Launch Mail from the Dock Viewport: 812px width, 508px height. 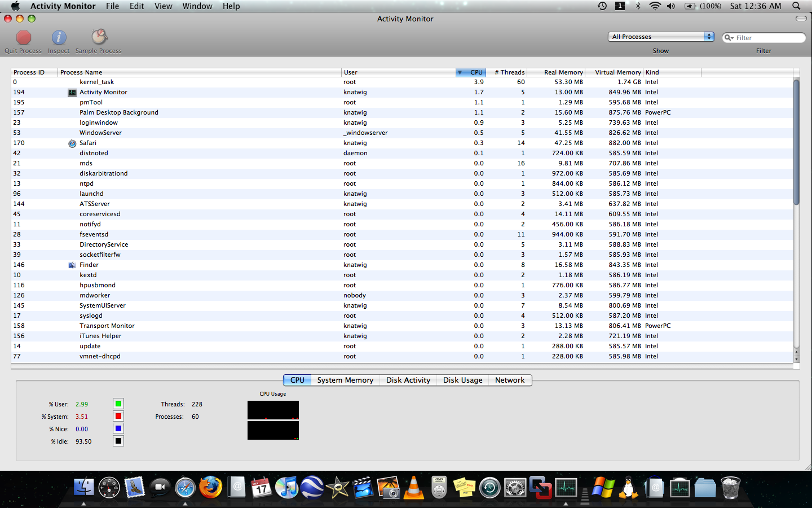click(135, 487)
